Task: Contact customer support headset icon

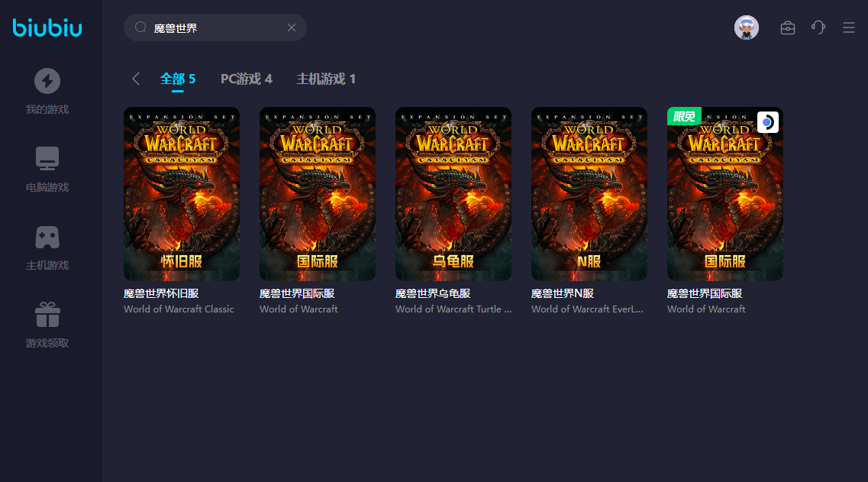Action: [x=818, y=27]
